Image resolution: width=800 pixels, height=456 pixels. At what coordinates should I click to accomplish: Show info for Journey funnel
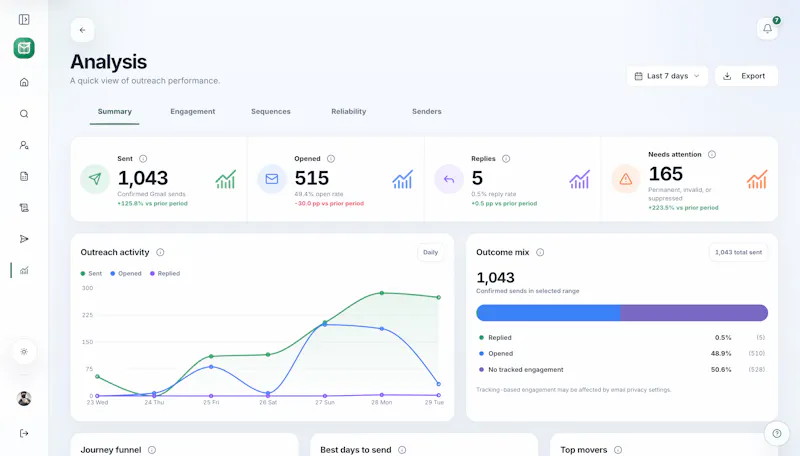[152, 450]
